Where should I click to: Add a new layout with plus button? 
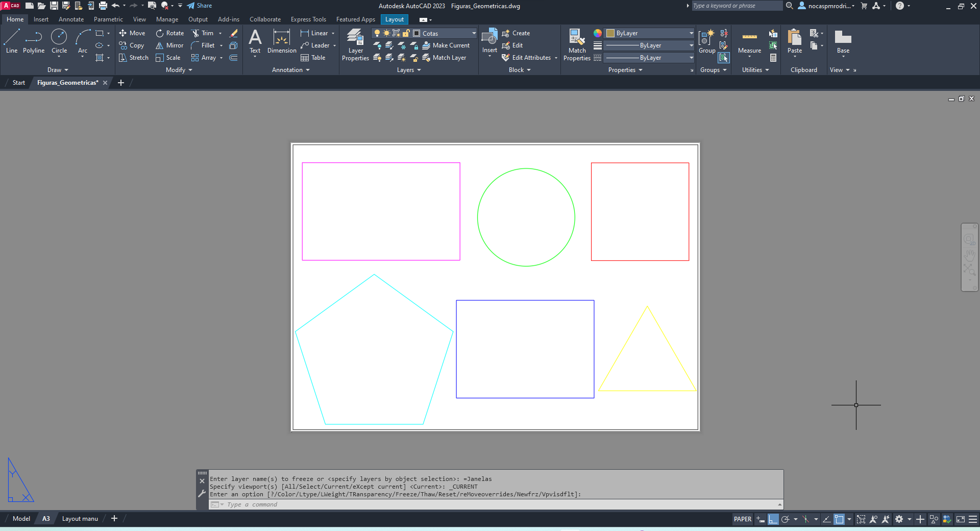pos(114,519)
